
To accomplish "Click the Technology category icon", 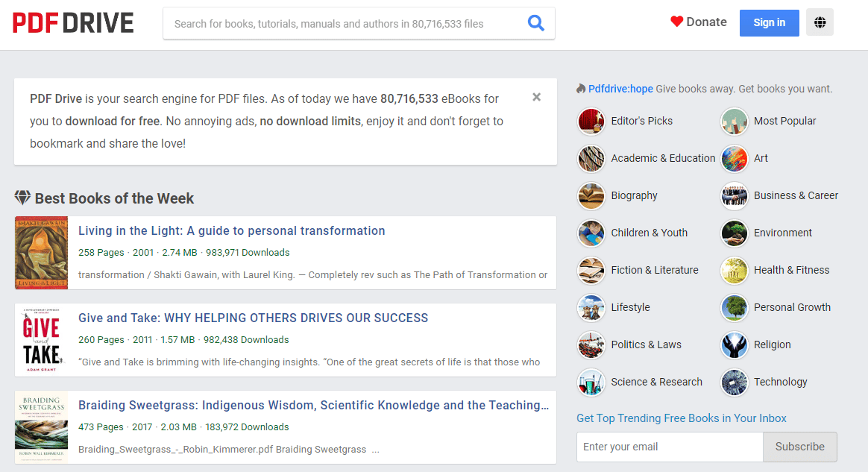I will (734, 382).
